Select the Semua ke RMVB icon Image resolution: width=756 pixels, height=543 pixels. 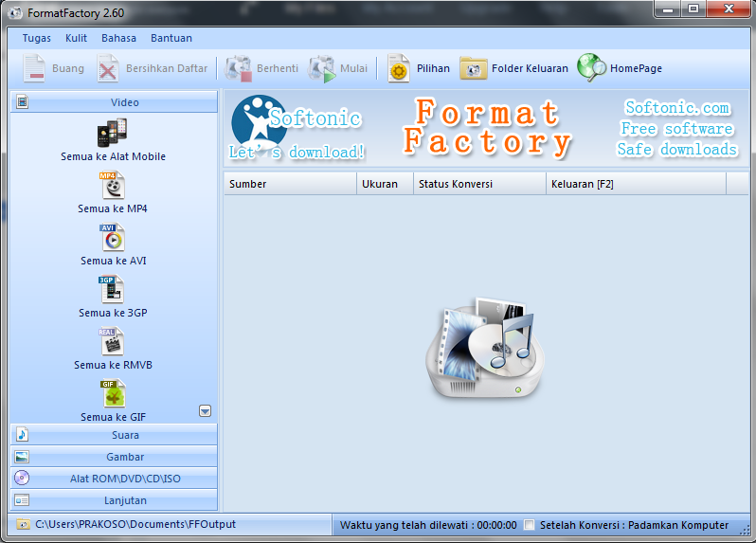point(112,341)
